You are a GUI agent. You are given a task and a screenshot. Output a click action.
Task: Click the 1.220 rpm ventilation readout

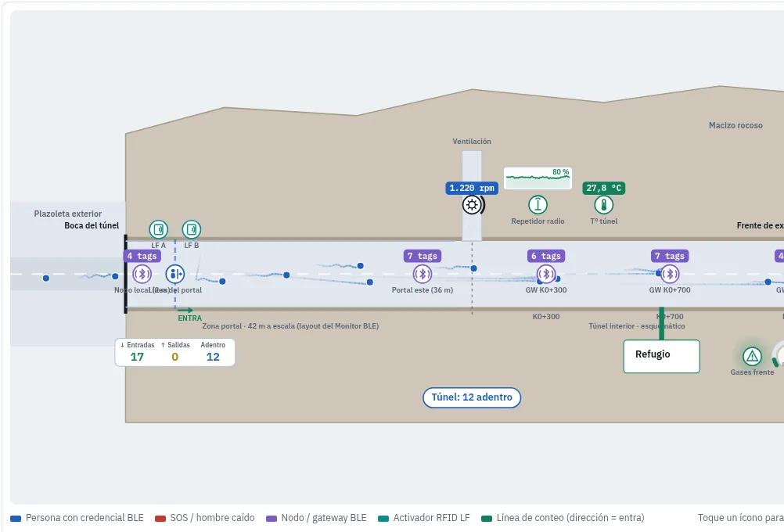tap(472, 188)
